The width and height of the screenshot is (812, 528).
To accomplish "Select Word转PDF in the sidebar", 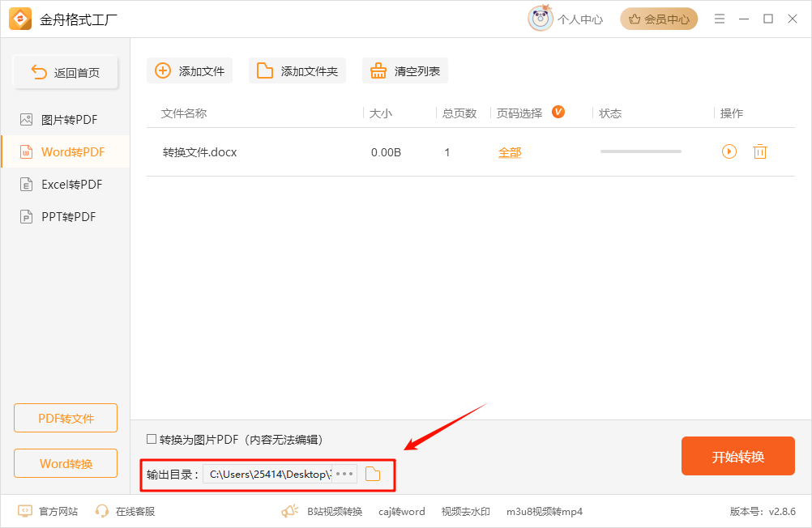I will pyautogui.click(x=66, y=151).
